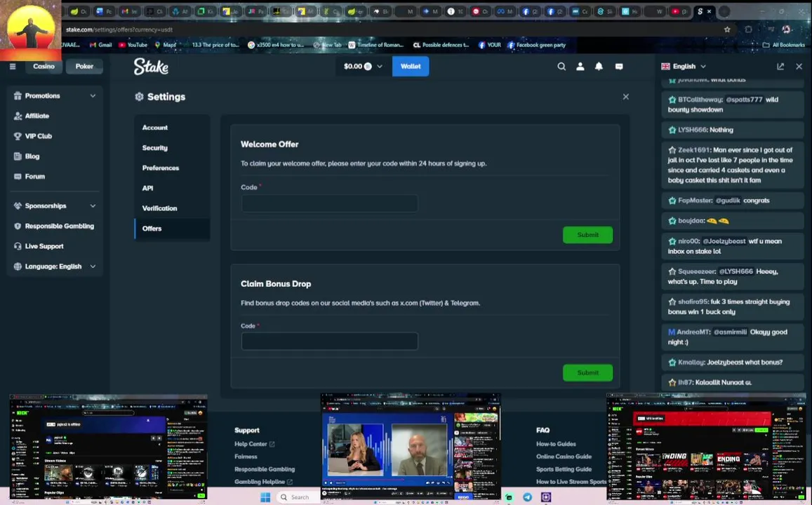
Task: Open Telegram from the taskbar
Action: click(x=527, y=497)
